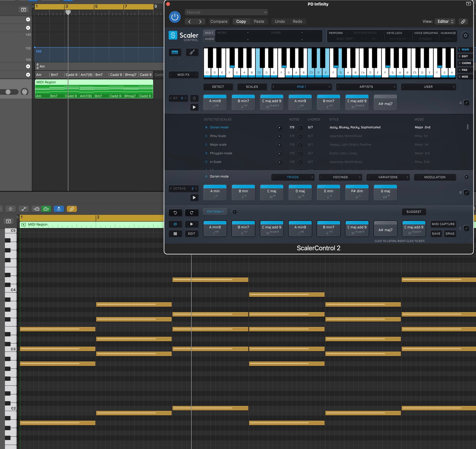The image size is (476, 449).
Task: Toggle the pattern loop button
Action: [x=175, y=224]
